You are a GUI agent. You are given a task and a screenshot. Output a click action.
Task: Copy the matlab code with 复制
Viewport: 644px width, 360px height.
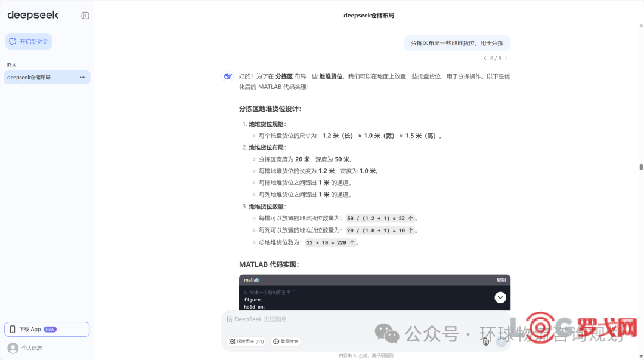[501, 280]
